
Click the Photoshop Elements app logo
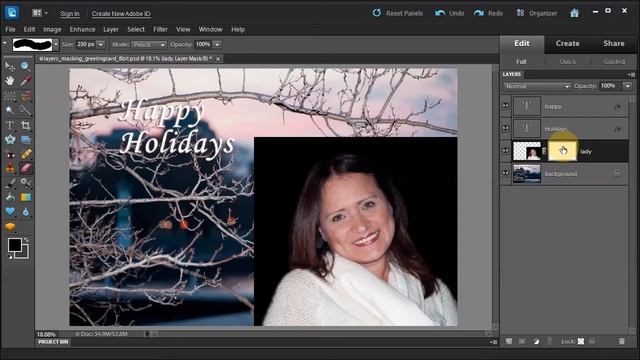(x=12, y=13)
